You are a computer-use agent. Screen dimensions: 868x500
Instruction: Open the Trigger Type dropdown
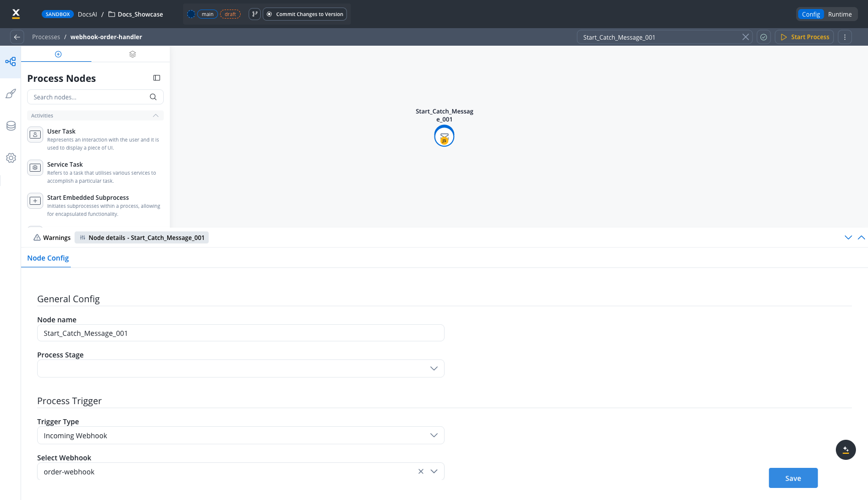[433, 435]
